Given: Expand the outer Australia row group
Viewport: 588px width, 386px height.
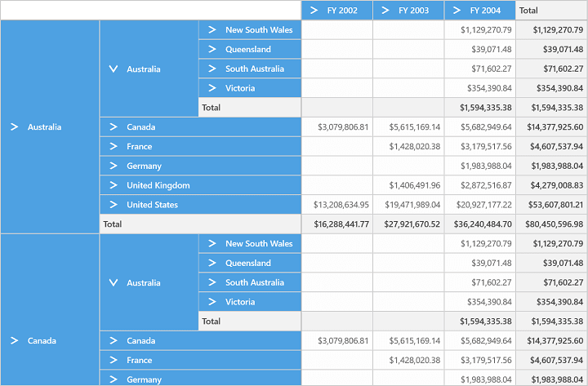Looking at the screenshot, I should pos(14,127).
